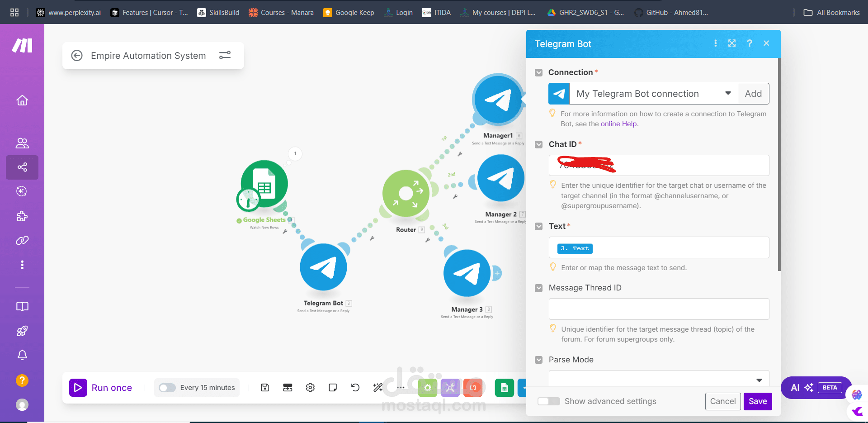Click the Auto-align magic wand icon
The width and height of the screenshot is (868, 423).
point(378,387)
